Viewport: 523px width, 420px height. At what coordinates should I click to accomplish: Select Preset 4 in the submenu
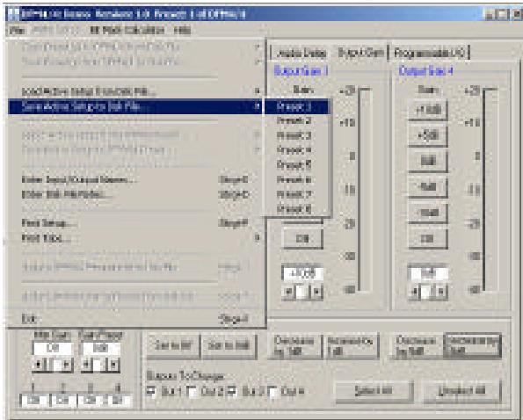(x=297, y=150)
